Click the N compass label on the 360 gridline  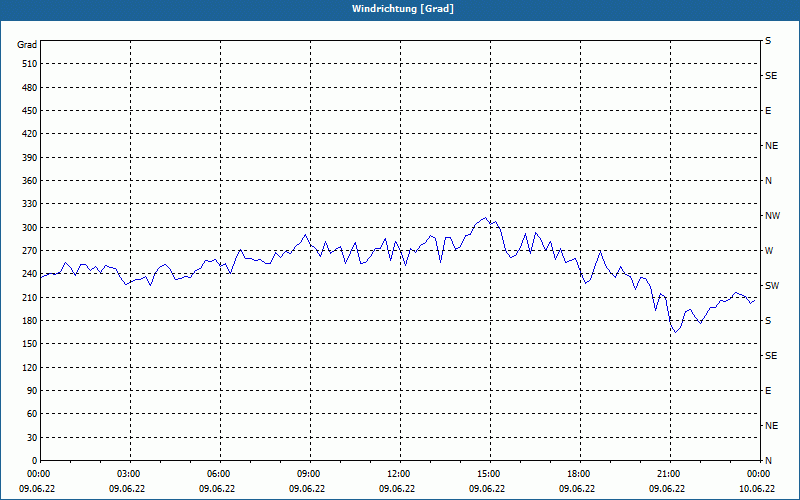coord(768,181)
